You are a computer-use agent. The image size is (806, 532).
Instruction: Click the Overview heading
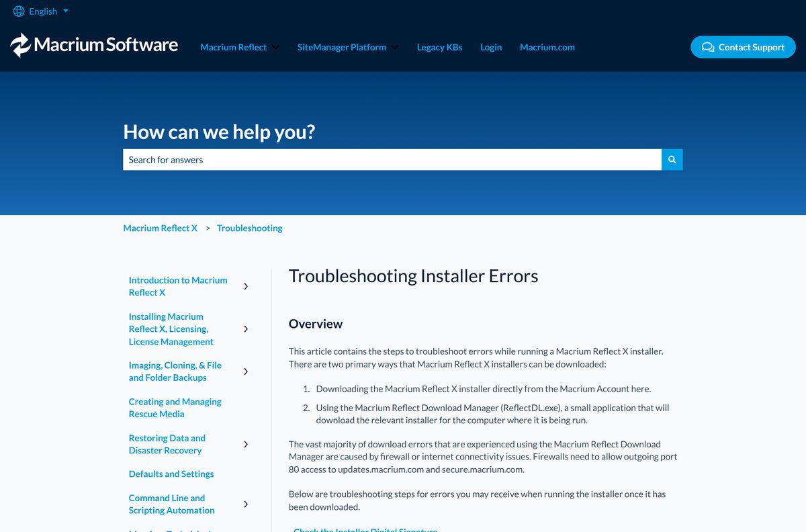click(x=316, y=324)
